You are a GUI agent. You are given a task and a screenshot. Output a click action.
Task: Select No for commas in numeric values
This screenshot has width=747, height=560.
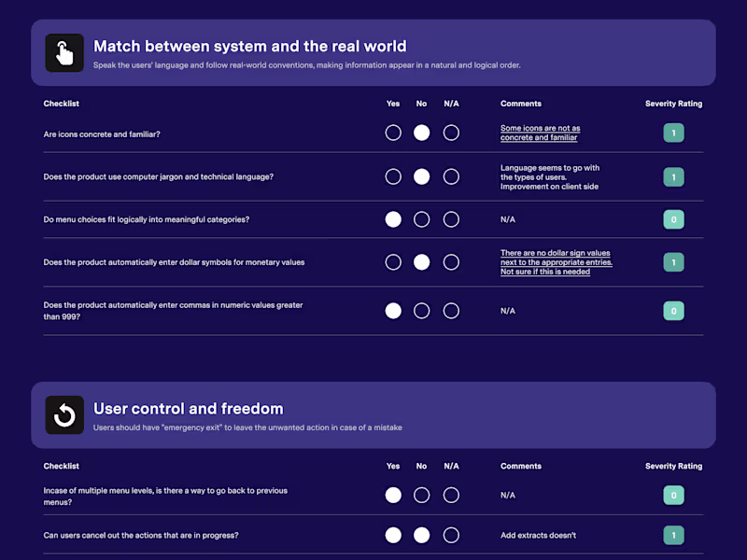click(x=422, y=310)
